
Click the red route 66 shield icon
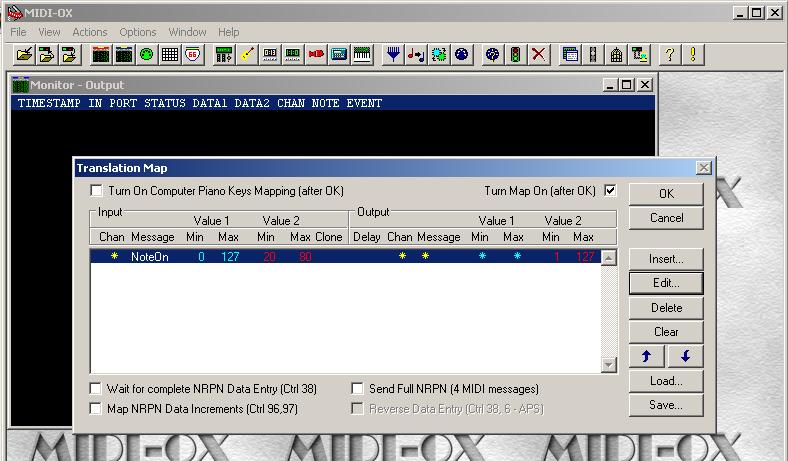[193, 54]
